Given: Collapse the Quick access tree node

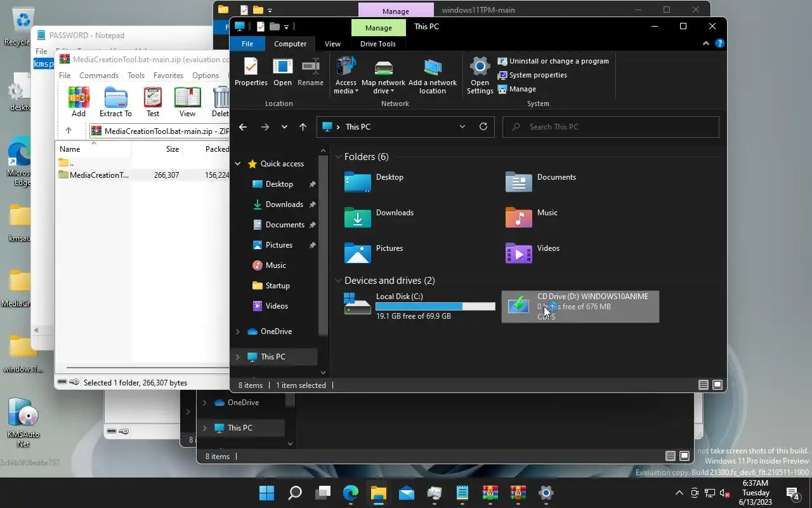Looking at the screenshot, I should point(238,164).
